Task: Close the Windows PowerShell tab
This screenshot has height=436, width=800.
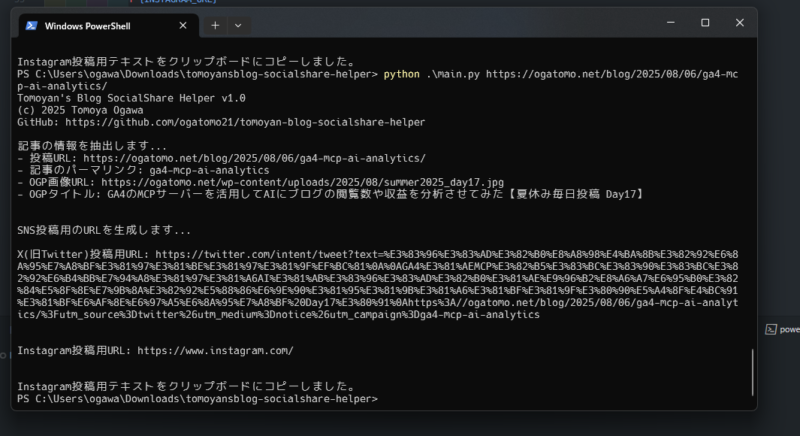Action: pyautogui.click(x=181, y=25)
